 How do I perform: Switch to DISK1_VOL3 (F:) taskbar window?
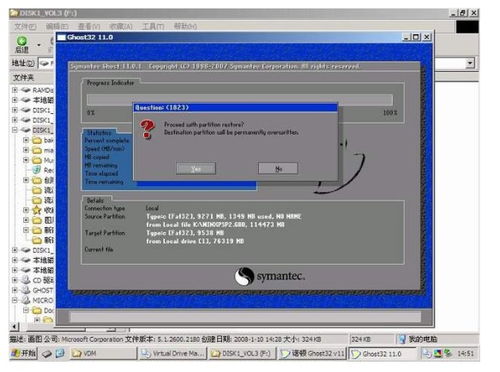point(242,353)
